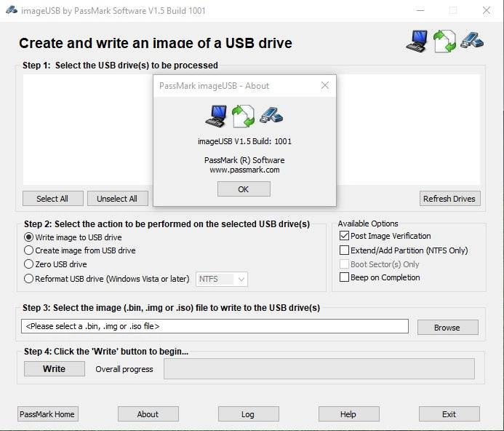Open the NTFS file system dropdown
504x431 pixels.
point(222,279)
